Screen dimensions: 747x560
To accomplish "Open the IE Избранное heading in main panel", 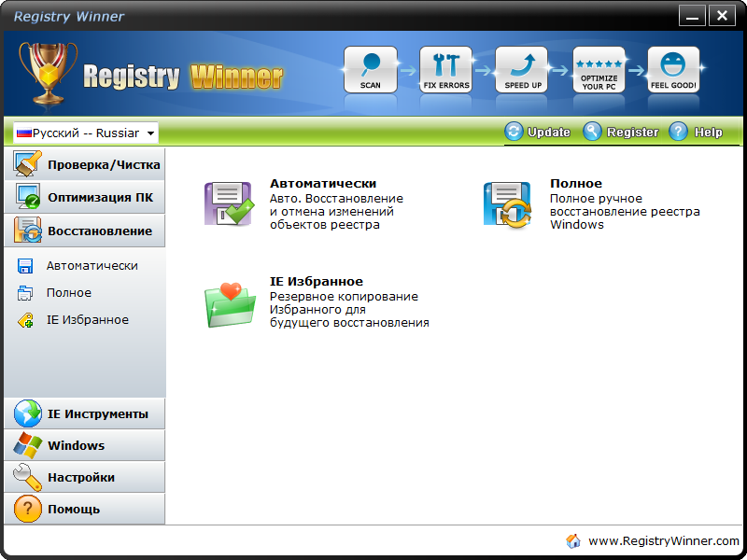I will pyautogui.click(x=317, y=282).
